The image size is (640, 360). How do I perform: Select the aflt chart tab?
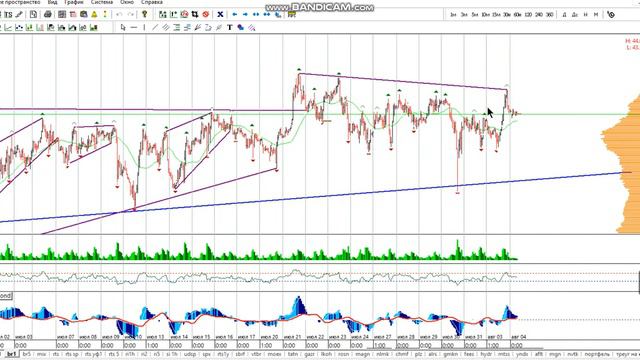(539, 354)
